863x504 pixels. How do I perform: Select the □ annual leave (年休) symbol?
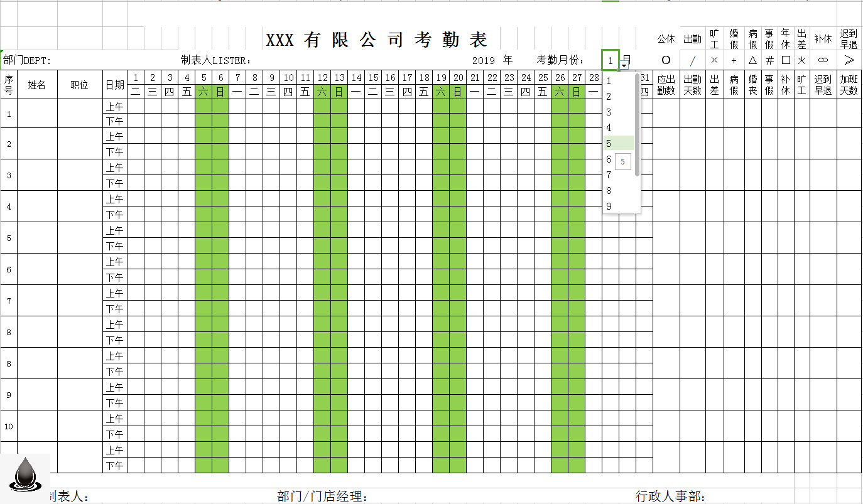786,60
